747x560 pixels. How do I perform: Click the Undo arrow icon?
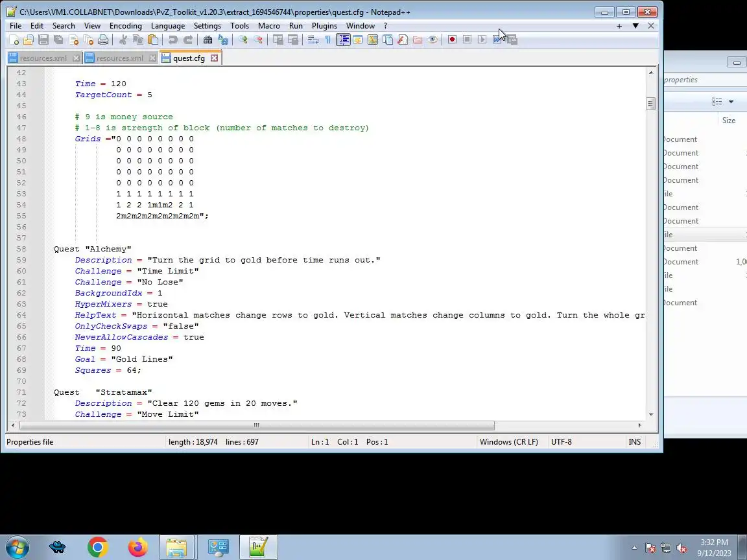pos(173,40)
